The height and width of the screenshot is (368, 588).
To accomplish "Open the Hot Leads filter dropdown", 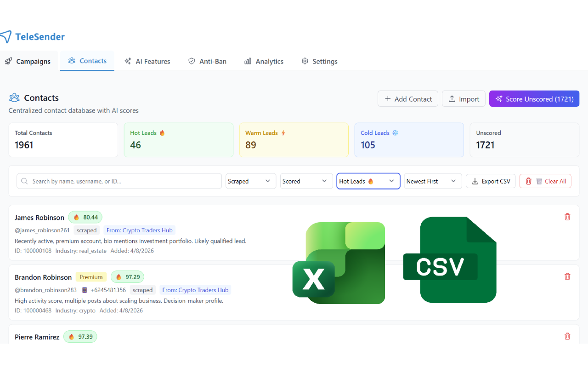I will 368,181.
